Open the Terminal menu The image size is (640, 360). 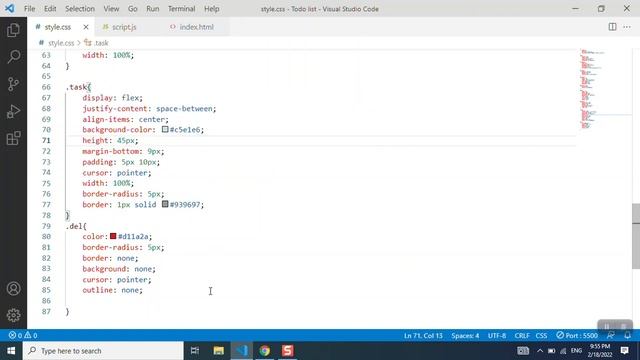coord(181,9)
